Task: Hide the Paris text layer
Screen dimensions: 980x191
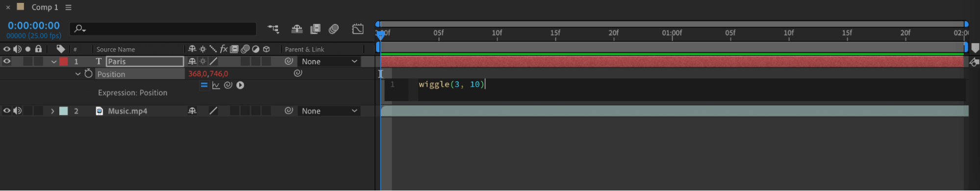Action: point(7,61)
